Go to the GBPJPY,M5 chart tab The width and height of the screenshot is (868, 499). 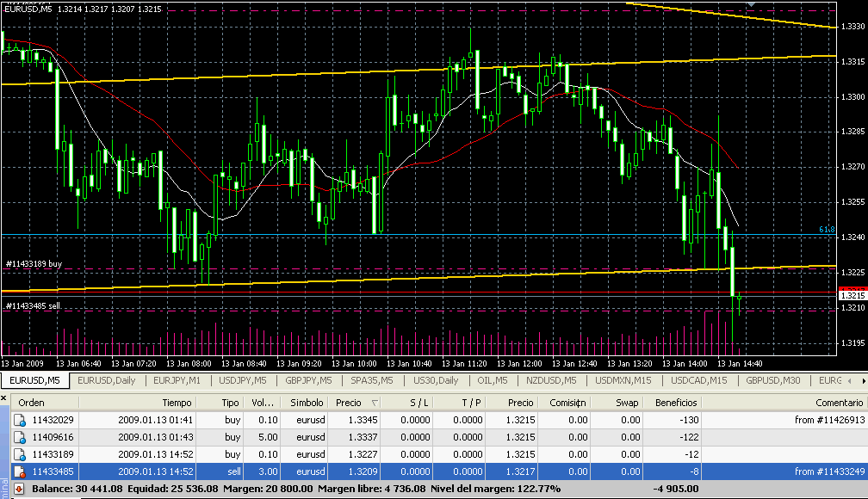coord(308,380)
